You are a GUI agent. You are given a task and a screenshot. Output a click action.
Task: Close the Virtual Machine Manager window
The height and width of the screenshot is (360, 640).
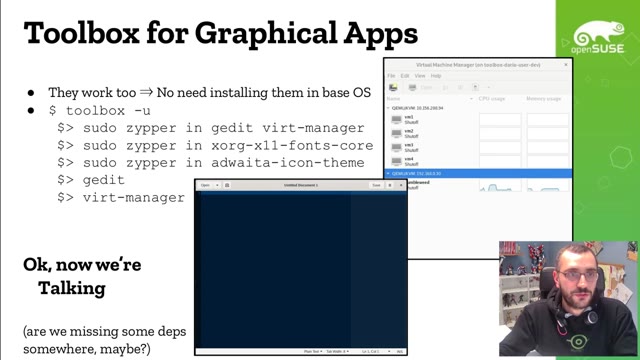click(x=566, y=65)
